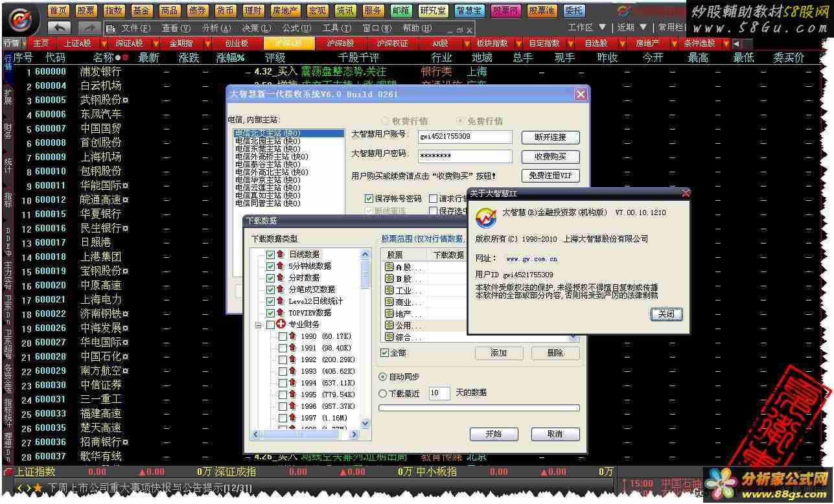The image size is (834, 504).
Task: Toggle the 全部 checkbox
Action: coord(384,352)
